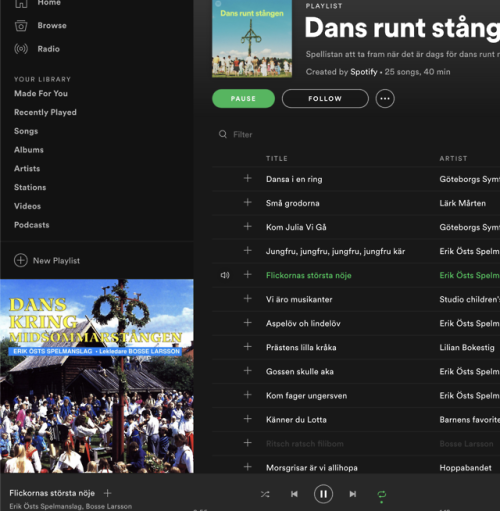The height and width of the screenshot is (511, 500).
Task: Open Podcasts in library
Action: click(32, 225)
